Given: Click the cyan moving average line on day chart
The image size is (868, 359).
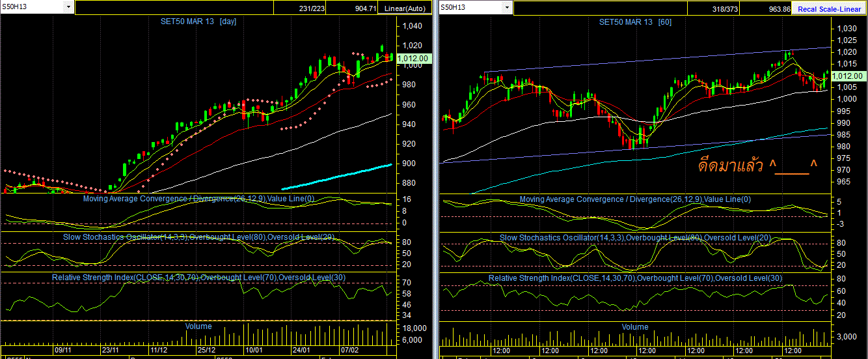Looking at the screenshot, I should tap(338, 177).
